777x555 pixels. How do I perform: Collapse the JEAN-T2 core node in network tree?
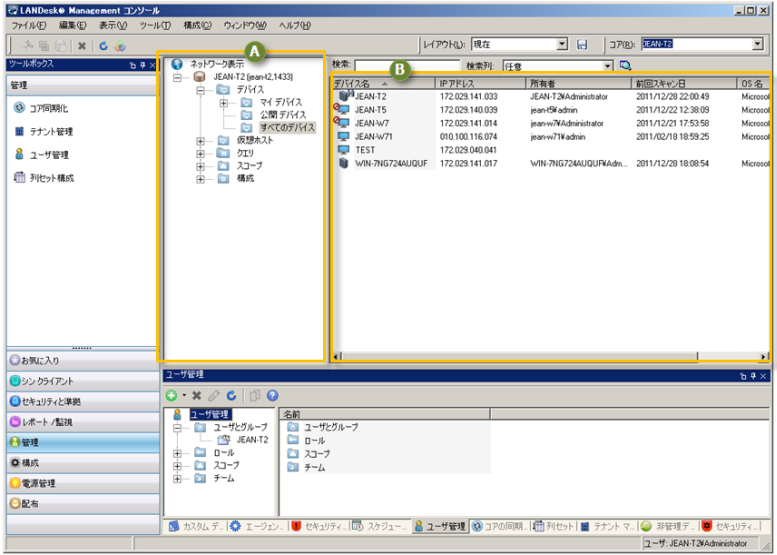pos(177,77)
